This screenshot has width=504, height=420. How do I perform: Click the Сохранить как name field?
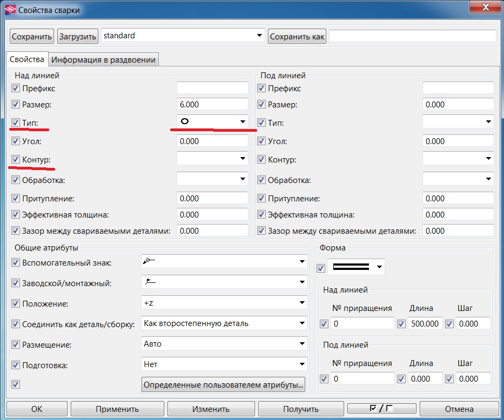pos(412,36)
